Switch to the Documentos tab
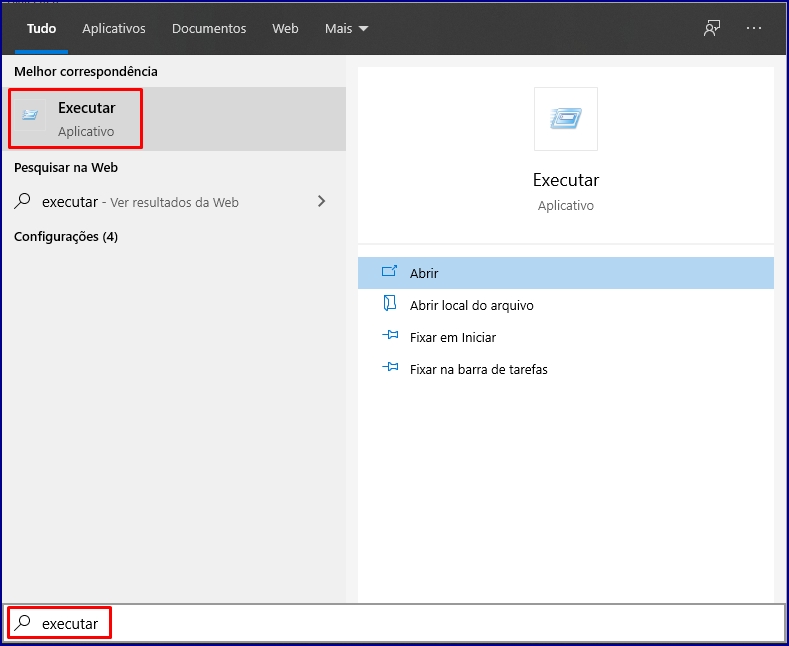789x646 pixels. [x=209, y=29]
